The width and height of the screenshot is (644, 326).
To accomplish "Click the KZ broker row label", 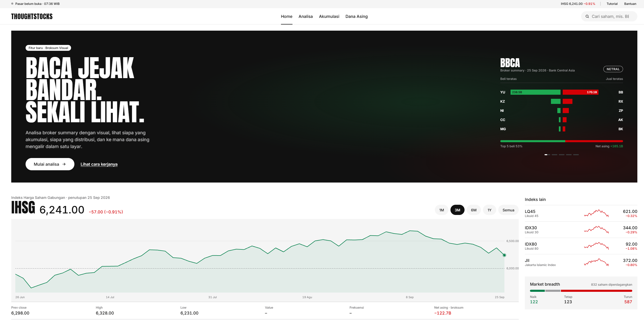I will click(x=503, y=101).
